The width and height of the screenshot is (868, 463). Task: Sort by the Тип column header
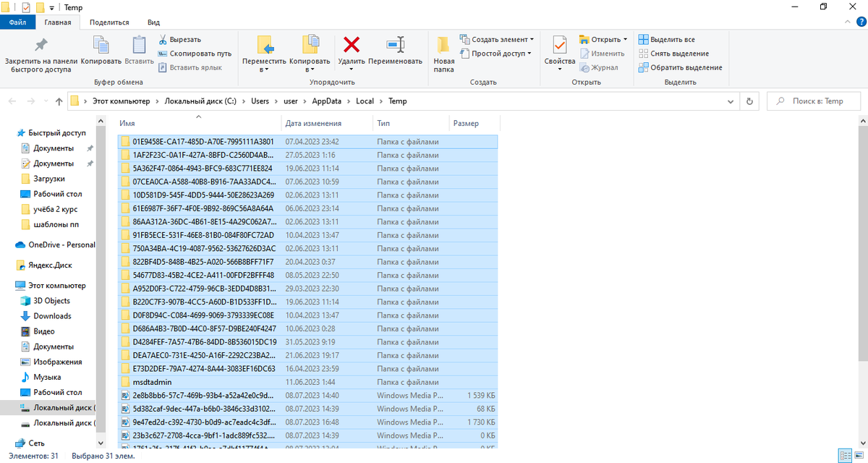[411, 123]
